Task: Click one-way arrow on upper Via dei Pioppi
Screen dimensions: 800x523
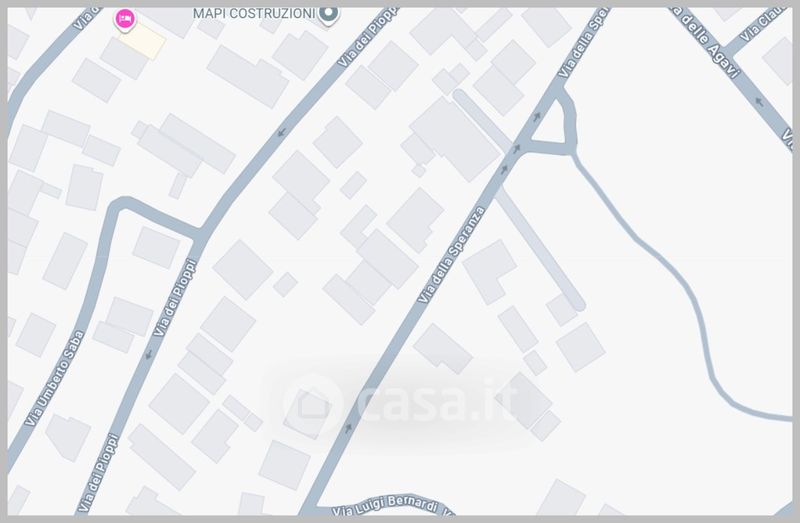Action: coord(282,133)
